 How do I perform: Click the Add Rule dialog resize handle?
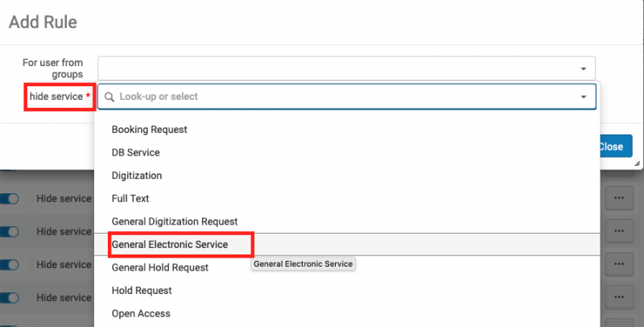[637, 164]
